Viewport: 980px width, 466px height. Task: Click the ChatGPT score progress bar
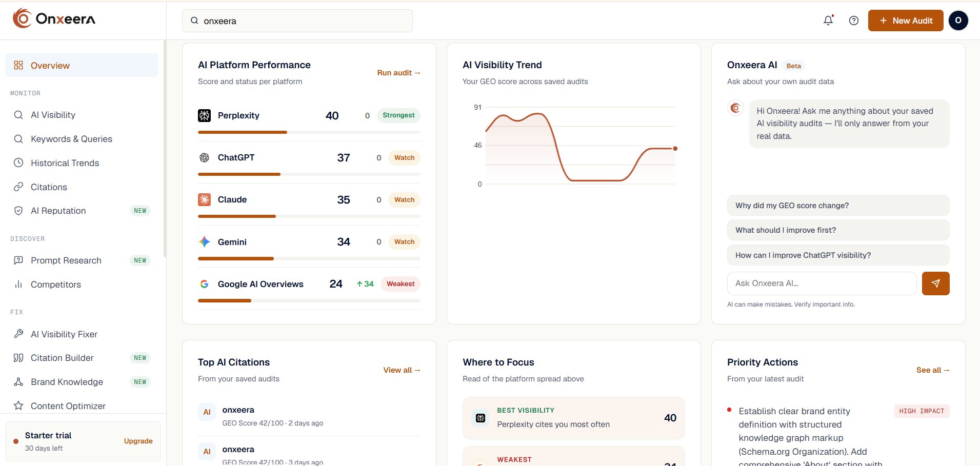[x=309, y=174]
